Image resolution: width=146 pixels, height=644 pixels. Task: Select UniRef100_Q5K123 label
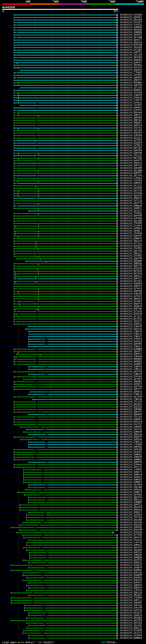(131, 500)
